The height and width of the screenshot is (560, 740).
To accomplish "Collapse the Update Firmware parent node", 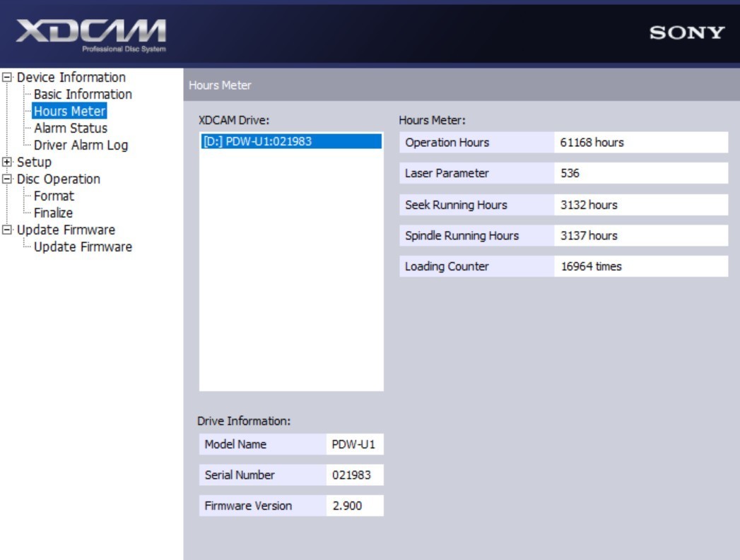I will coord(8,230).
